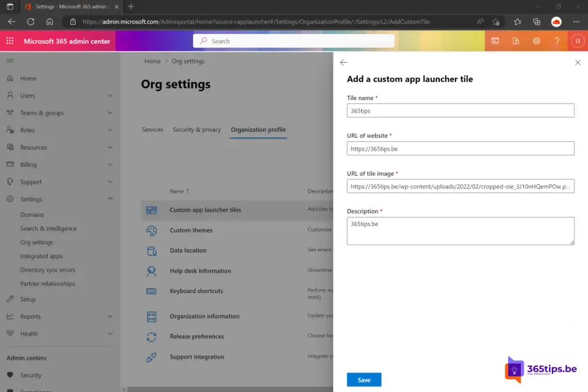Open Domains under Settings
The height and width of the screenshot is (392, 588).
point(32,215)
